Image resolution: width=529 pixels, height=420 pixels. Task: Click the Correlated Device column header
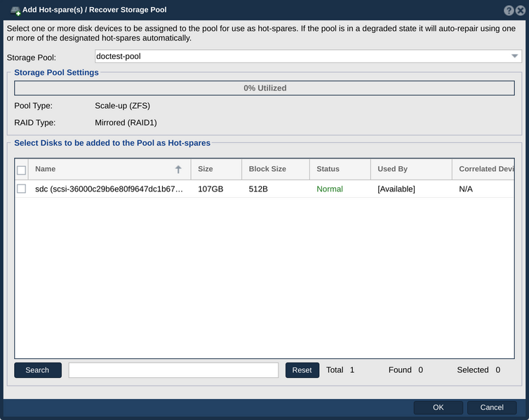(483, 169)
